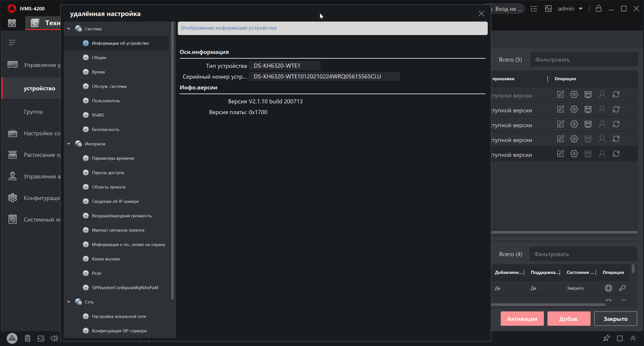Click the key icon in online device row
Screen dimensions: 644x346
pyautogui.click(x=622, y=288)
